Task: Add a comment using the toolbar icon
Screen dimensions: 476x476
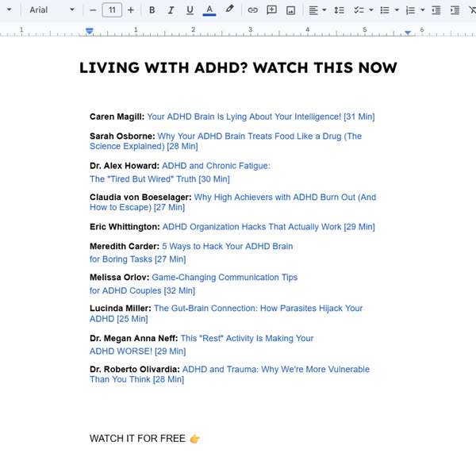Action: pyautogui.click(x=271, y=10)
